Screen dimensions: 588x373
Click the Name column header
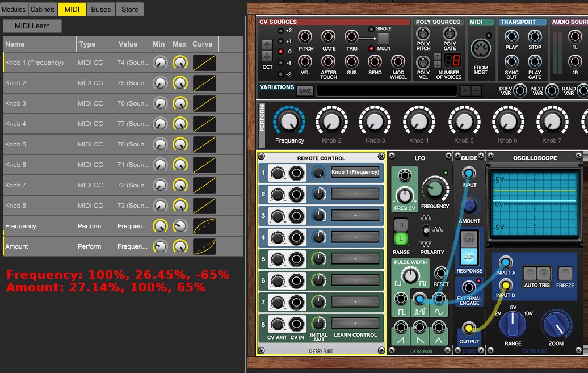pos(39,44)
